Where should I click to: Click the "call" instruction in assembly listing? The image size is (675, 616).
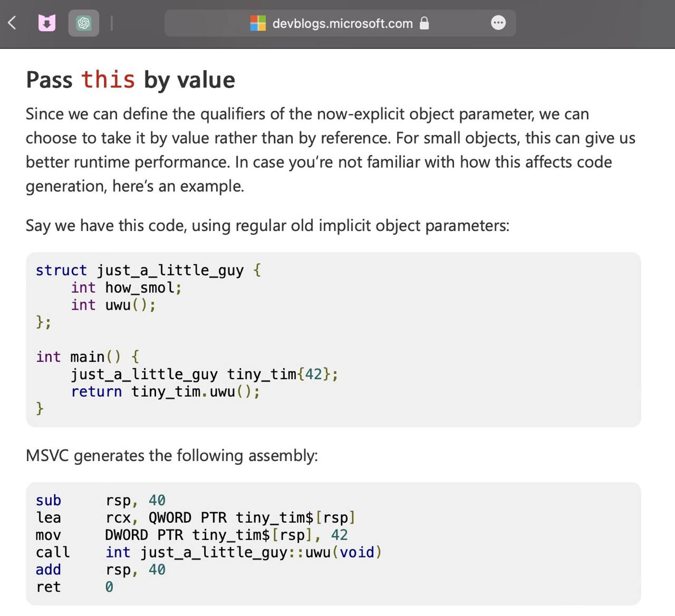[x=53, y=552]
